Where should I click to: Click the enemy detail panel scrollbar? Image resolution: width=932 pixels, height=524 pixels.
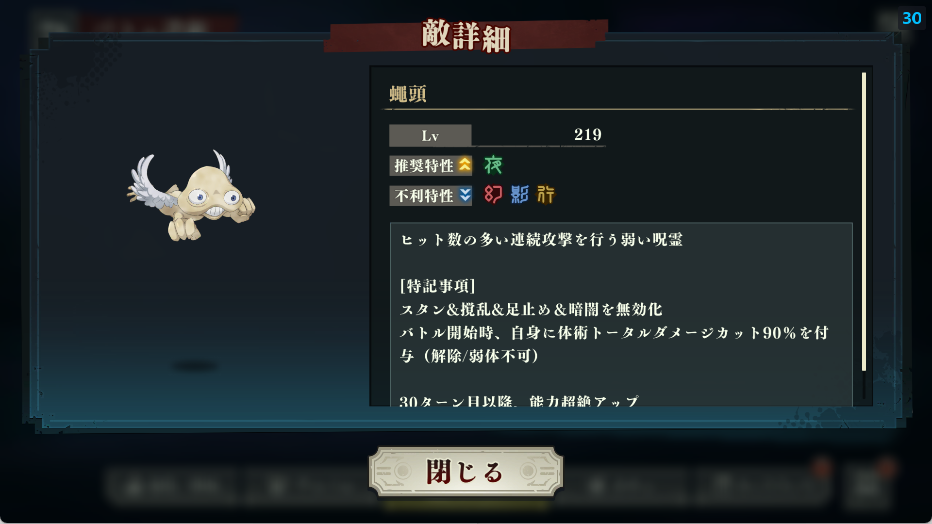pos(864,222)
